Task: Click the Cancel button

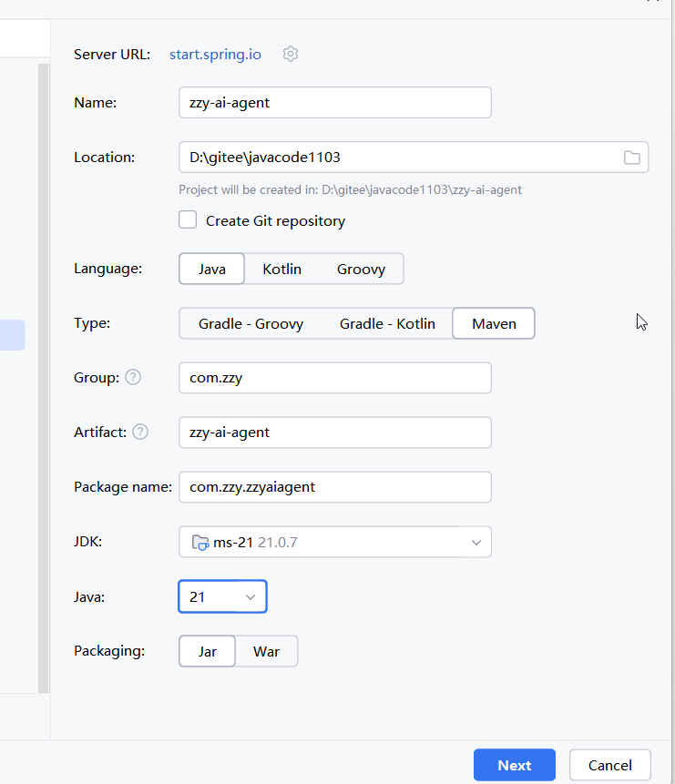Action: [610, 765]
